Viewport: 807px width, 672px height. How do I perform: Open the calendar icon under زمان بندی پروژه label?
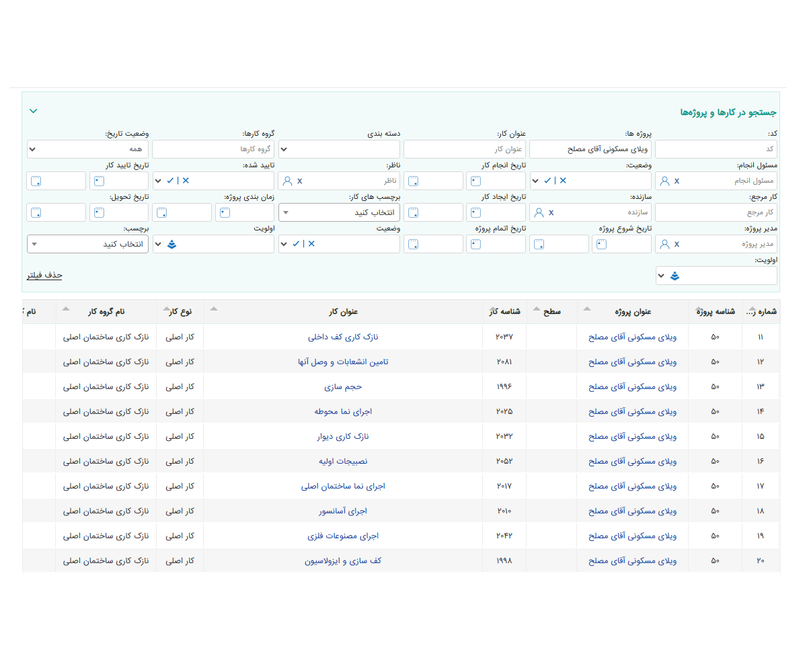click(225, 212)
